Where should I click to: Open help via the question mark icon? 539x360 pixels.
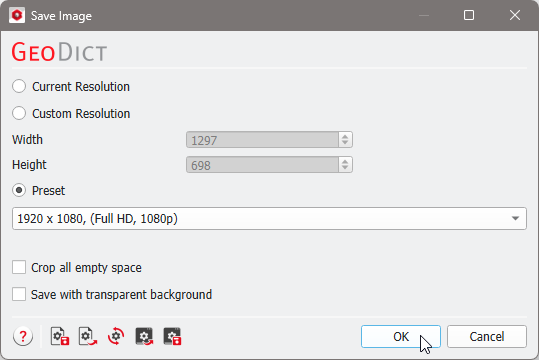[x=23, y=336]
